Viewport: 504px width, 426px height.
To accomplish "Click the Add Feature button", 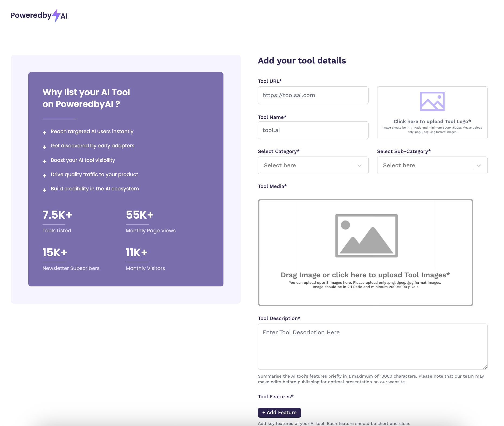I will click(x=279, y=413).
